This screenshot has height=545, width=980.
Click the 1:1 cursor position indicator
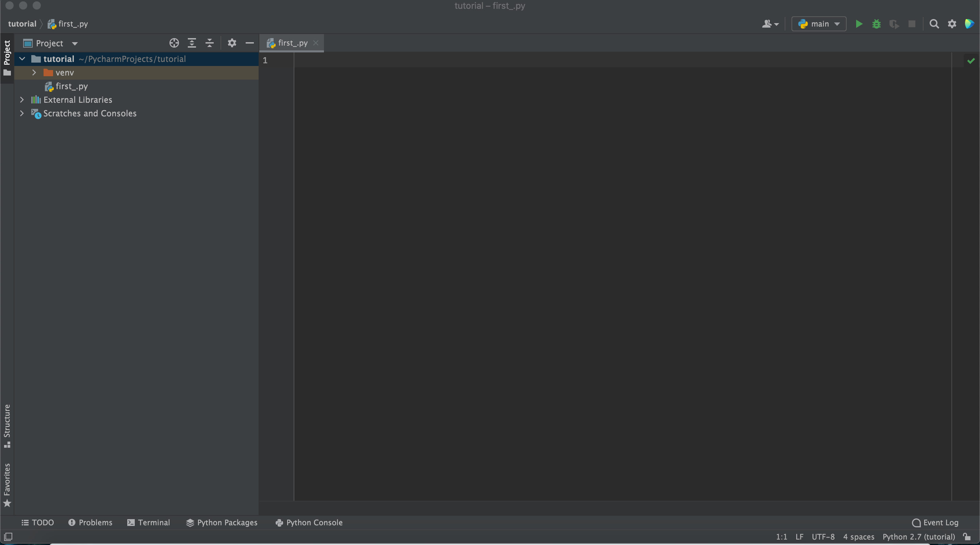tap(781, 536)
